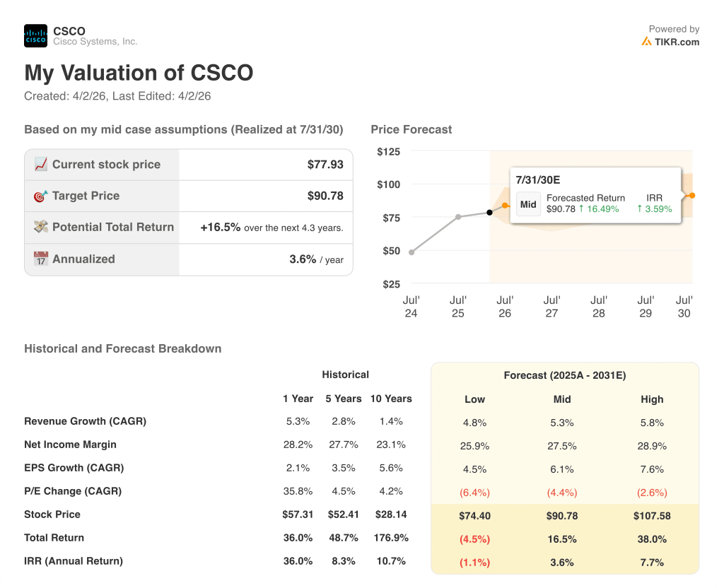This screenshot has width=724, height=588.
Task: Click the highlighted Mid stock price $90.78
Action: pyautogui.click(x=561, y=516)
